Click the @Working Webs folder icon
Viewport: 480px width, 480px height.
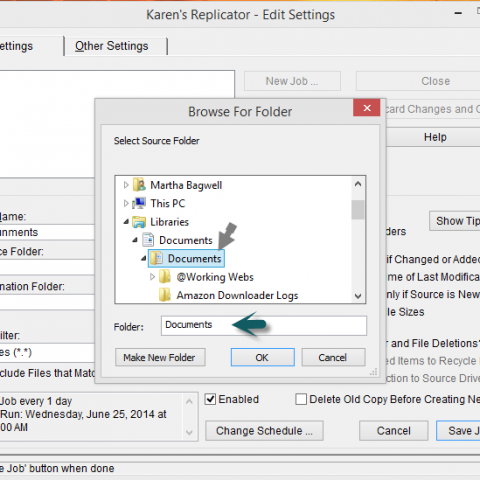[x=165, y=277]
